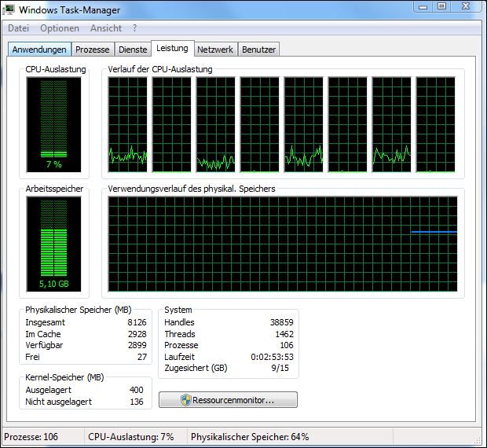Click the Arbeitsspeicher 5,10 GB gauge
The height and width of the screenshot is (448, 487).
pos(53,244)
